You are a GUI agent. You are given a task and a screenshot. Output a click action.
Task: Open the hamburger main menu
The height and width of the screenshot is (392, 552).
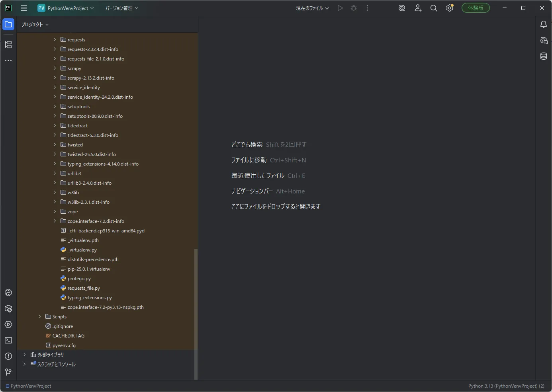[x=24, y=8]
